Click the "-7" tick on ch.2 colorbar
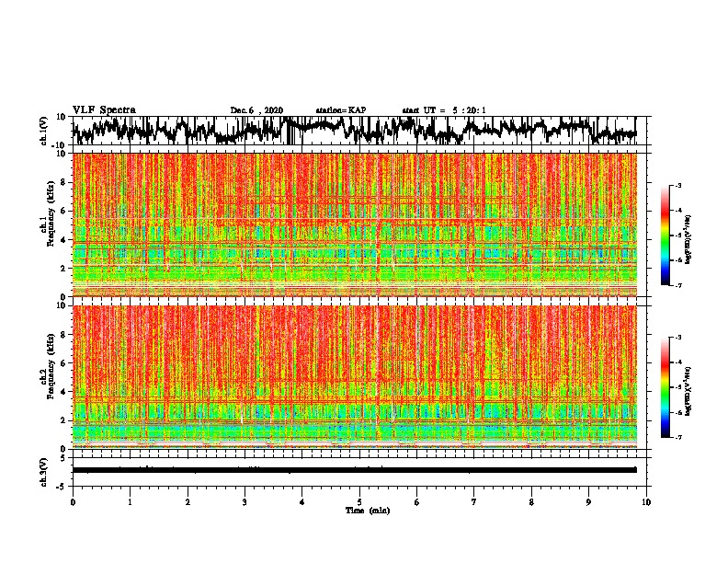 coord(678,437)
